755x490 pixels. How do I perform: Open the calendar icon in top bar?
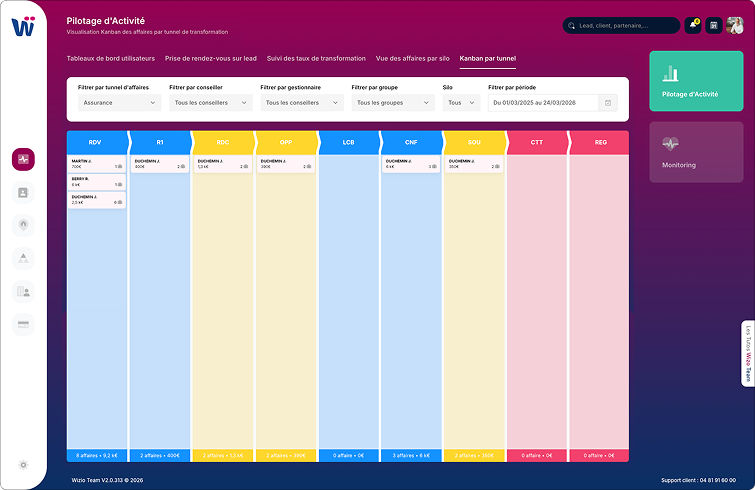(x=714, y=26)
